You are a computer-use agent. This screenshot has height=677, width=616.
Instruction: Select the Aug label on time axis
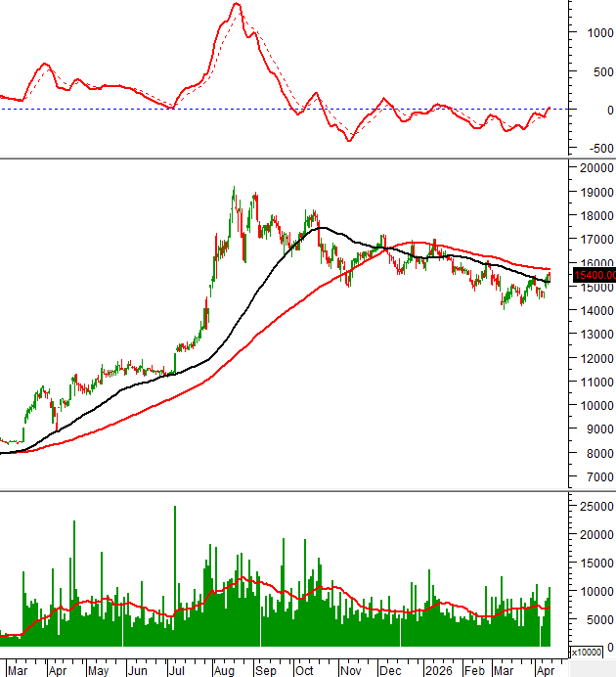pyautogui.click(x=223, y=671)
